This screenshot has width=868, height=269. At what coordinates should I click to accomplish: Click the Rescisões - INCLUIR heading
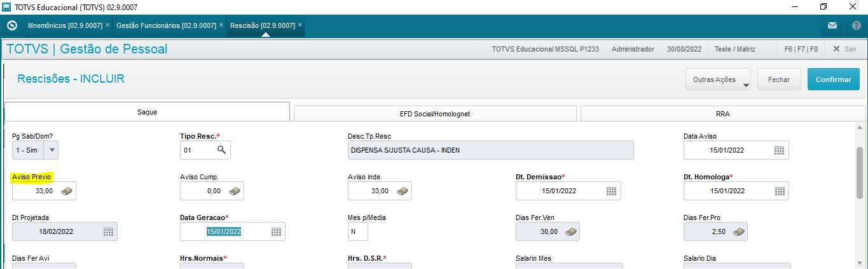71,79
